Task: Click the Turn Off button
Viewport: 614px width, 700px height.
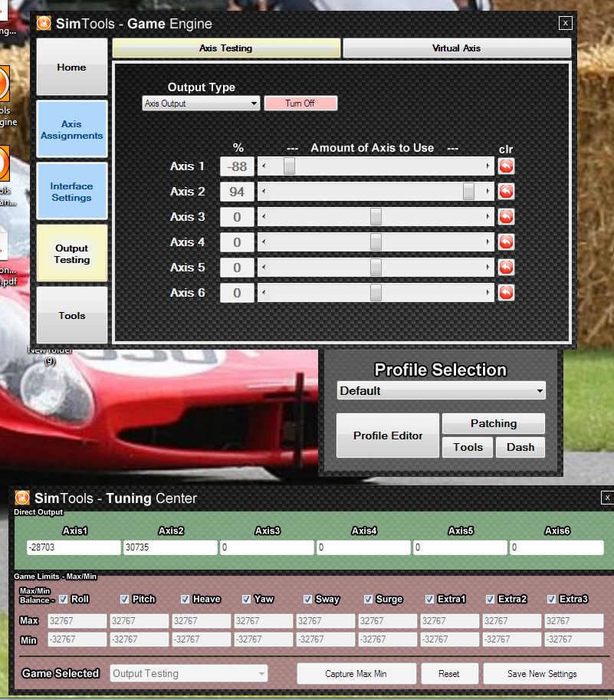Action: click(x=300, y=104)
